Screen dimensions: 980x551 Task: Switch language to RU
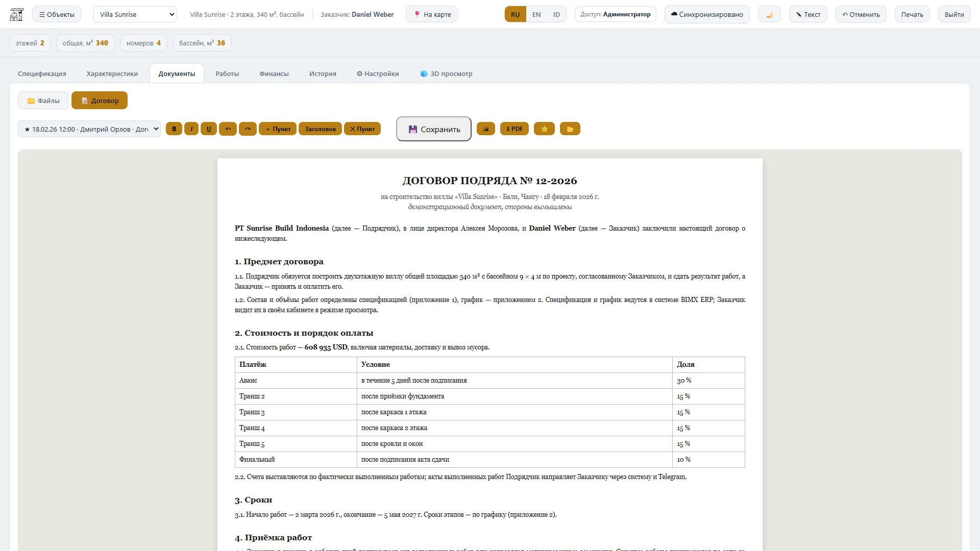click(x=516, y=14)
